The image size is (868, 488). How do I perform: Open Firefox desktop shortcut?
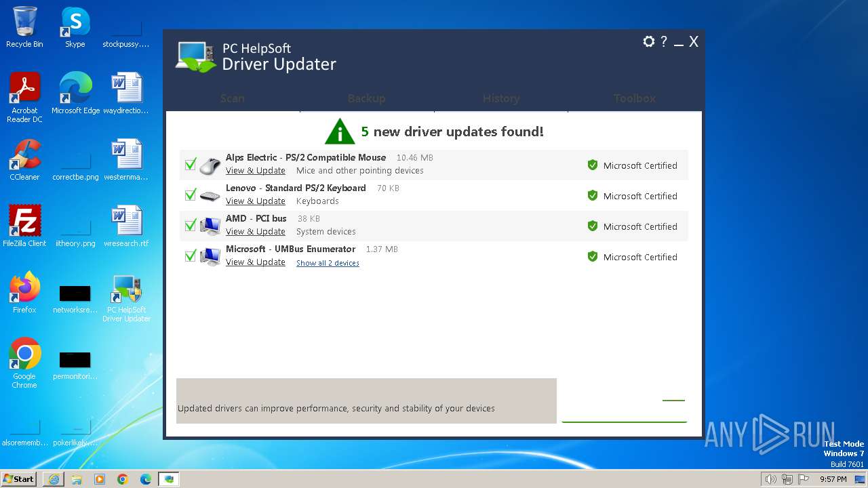coord(24,293)
